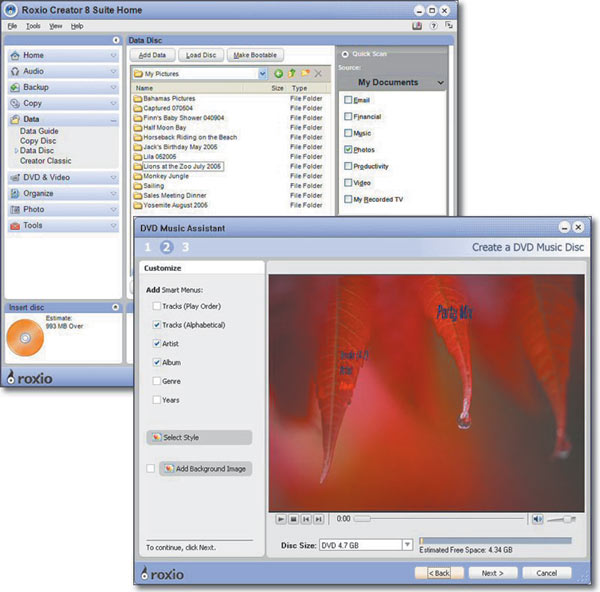Click the Backup icon in sidebar
The height and width of the screenshot is (592, 600).
(x=15, y=88)
